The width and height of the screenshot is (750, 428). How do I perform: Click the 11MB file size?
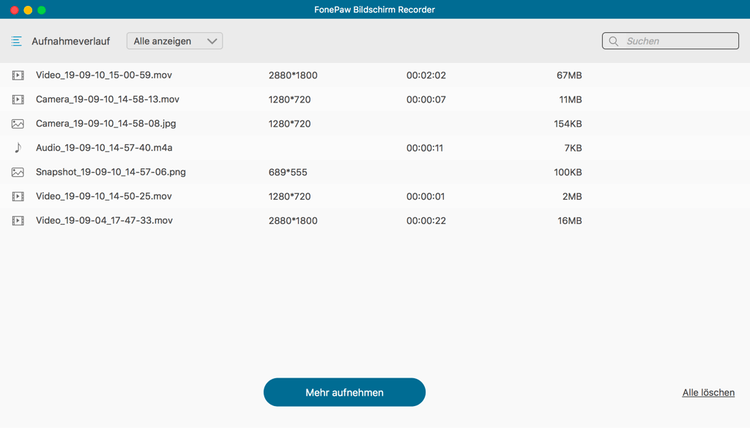click(x=571, y=100)
